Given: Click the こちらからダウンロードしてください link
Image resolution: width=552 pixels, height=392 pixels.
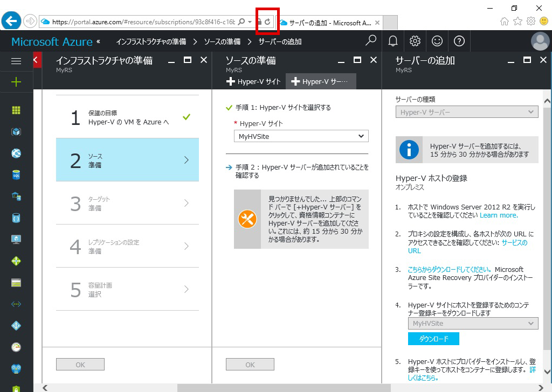Looking at the screenshot, I should (450, 269).
